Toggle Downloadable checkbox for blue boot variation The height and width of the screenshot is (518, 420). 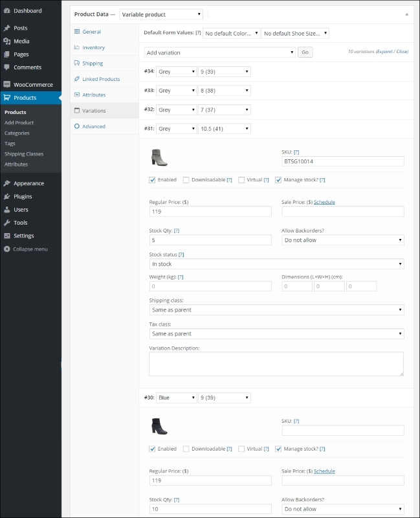click(x=186, y=449)
